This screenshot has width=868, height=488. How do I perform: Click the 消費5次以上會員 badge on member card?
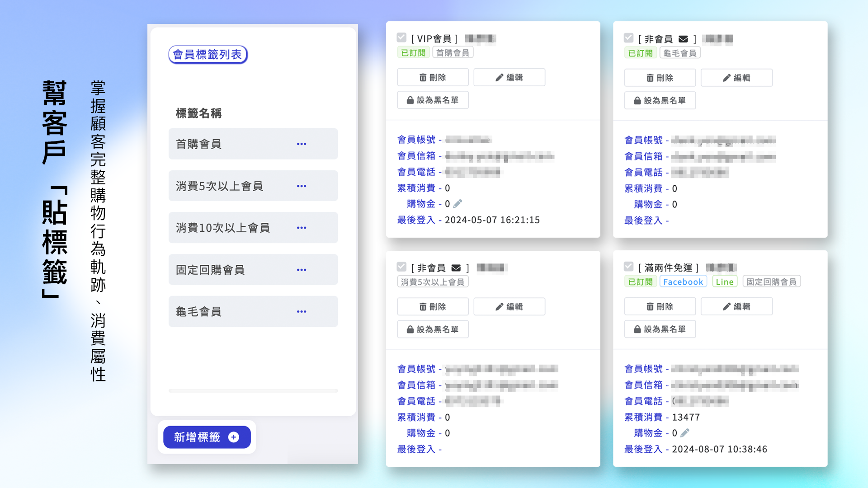pos(433,282)
